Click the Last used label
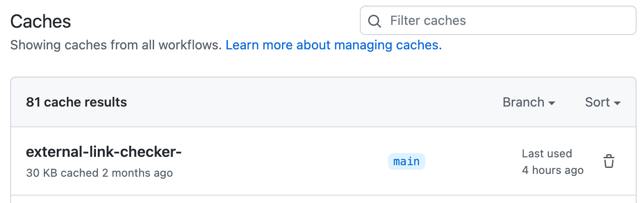This screenshot has width=644, height=203. point(547,154)
